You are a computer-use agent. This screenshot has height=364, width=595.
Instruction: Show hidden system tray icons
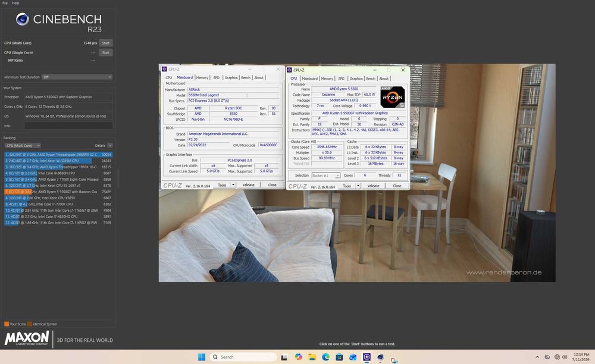[537, 357]
